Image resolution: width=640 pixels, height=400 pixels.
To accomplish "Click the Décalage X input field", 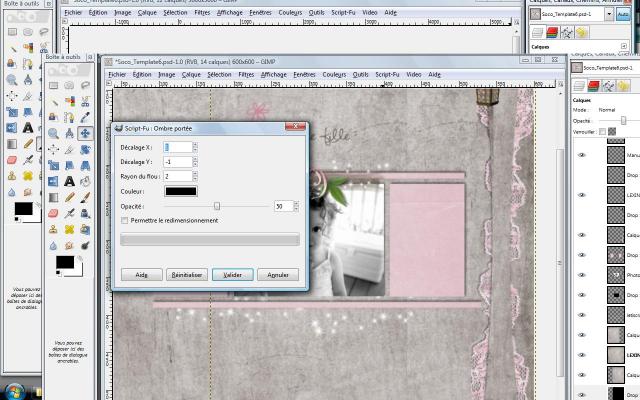I will [x=178, y=147].
